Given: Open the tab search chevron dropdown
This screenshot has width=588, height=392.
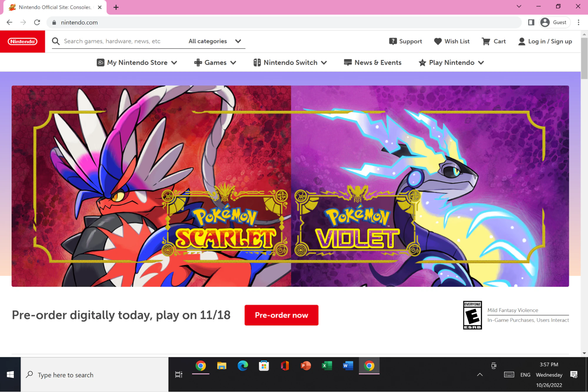Looking at the screenshot, I should (x=519, y=6).
